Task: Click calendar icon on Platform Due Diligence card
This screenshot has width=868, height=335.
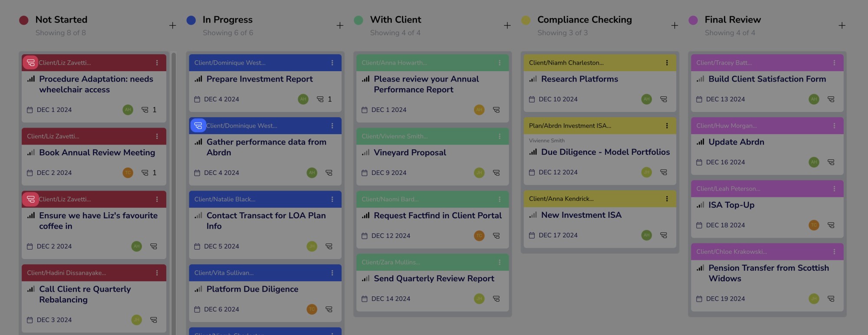Action: tap(197, 309)
